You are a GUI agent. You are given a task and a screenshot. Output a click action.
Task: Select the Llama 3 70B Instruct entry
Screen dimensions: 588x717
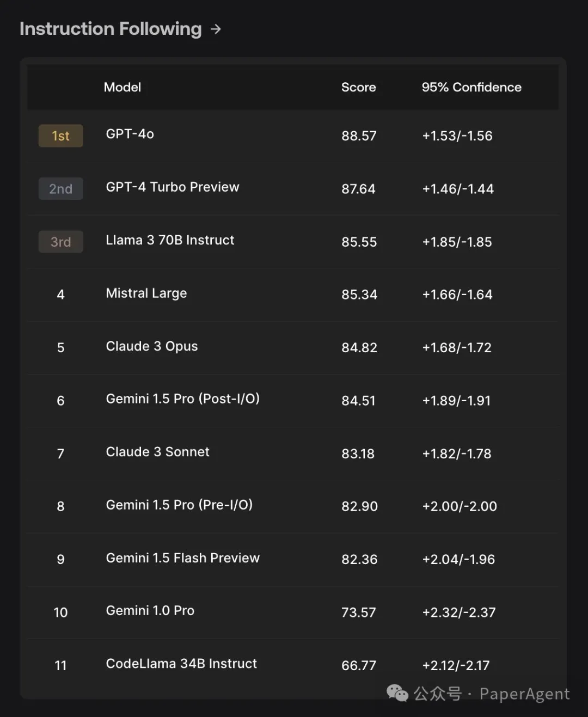170,240
